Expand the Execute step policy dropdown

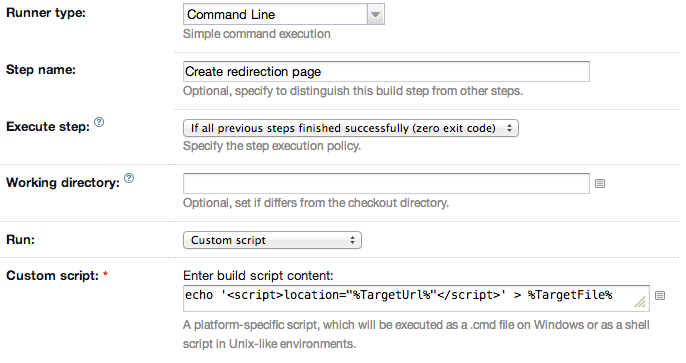pos(351,128)
